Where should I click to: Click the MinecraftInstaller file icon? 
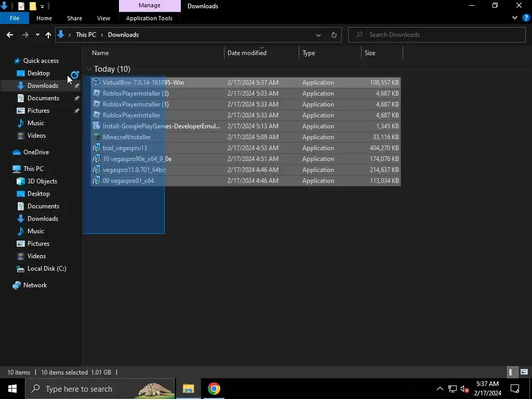pyautogui.click(x=97, y=137)
